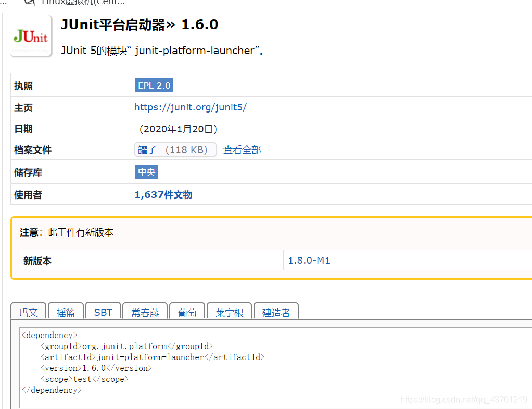Click the 主页 row label
Viewport: 532px width, 409px height.
(x=23, y=108)
